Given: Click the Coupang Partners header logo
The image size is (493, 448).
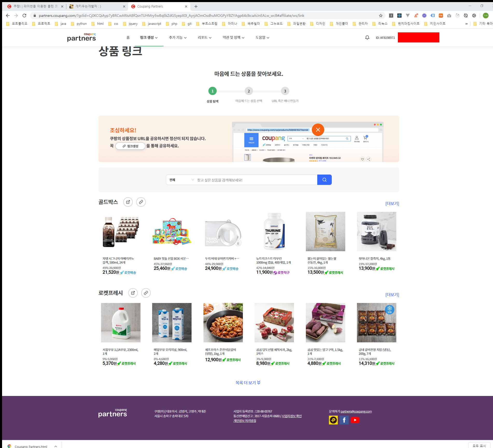Looking at the screenshot, I should pos(81,37).
